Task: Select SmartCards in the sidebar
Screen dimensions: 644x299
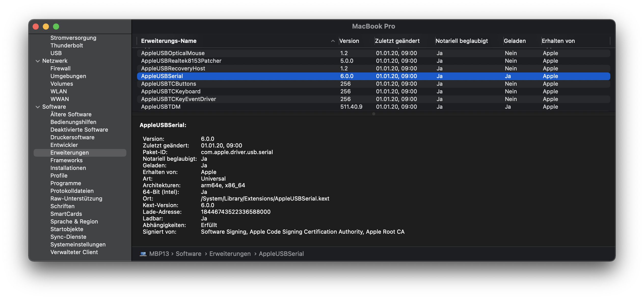Action: pos(66,214)
